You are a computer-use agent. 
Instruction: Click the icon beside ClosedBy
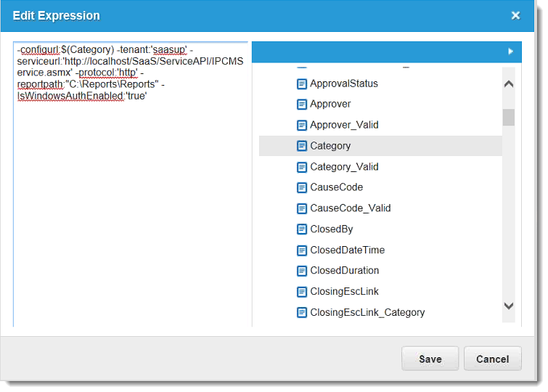tap(302, 229)
